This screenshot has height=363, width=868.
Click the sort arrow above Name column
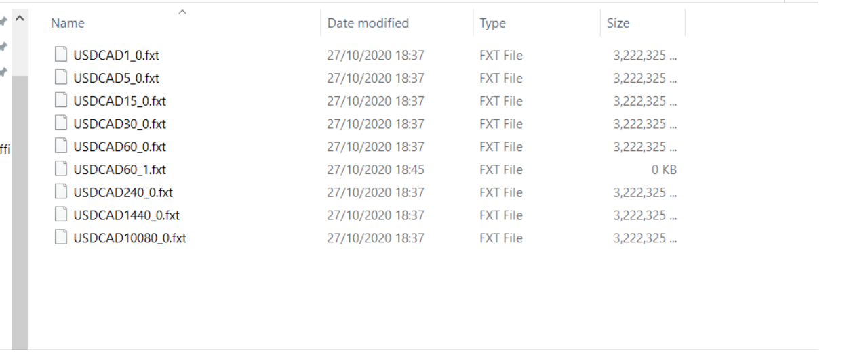click(182, 12)
